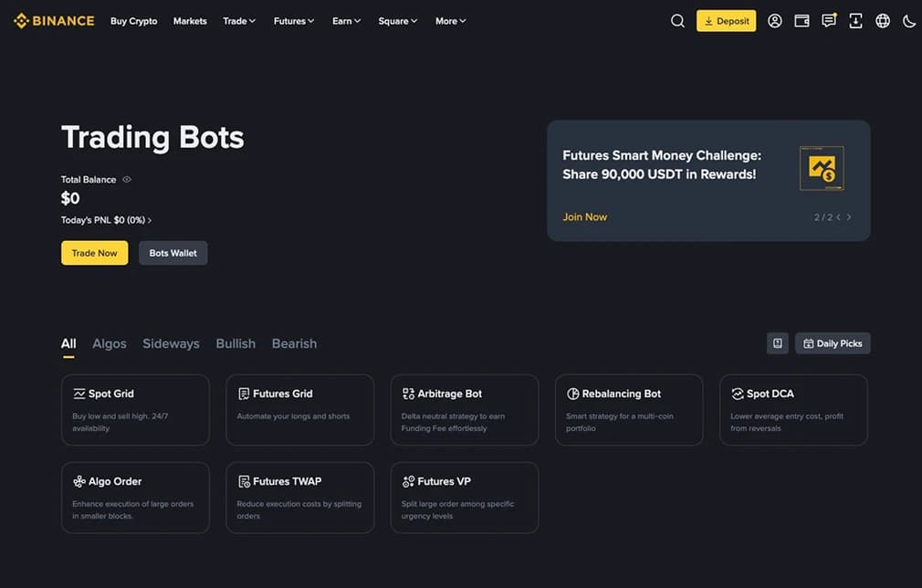Switch to the Bullish bots tab
The width and height of the screenshot is (922, 588).
235,342
